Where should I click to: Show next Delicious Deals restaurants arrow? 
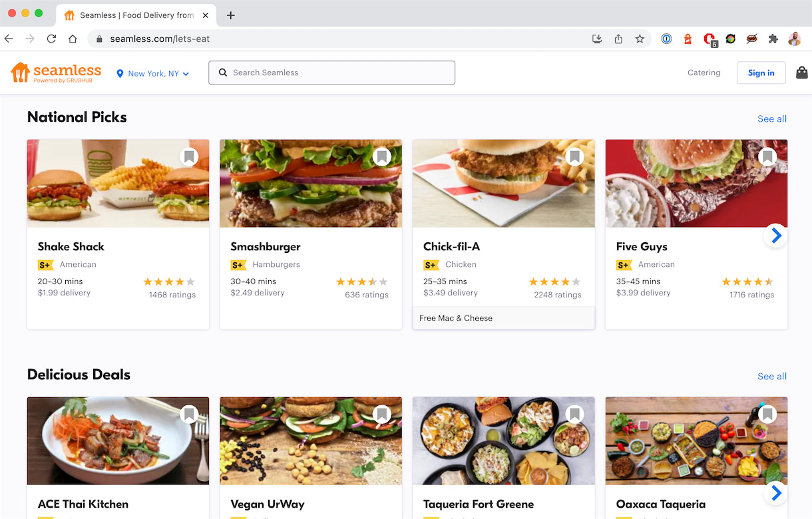775,492
